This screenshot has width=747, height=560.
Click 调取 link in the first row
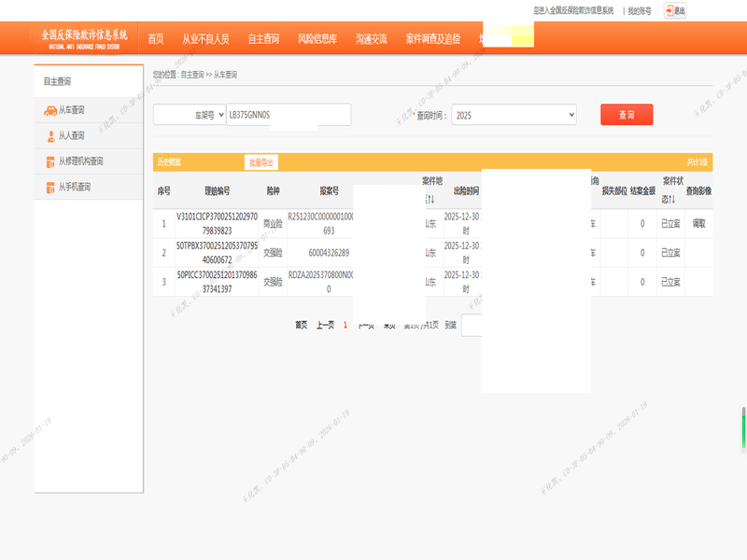[x=698, y=224]
